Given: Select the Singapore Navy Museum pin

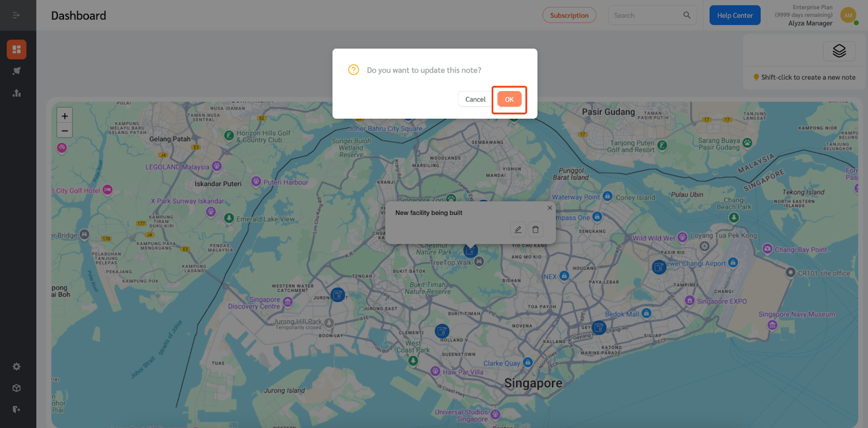Looking at the screenshot, I should [773, 325].
